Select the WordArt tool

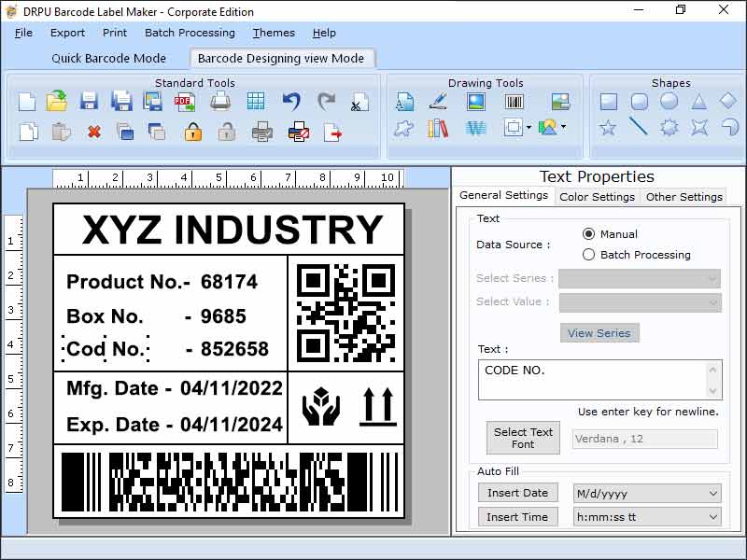(475, 129)
